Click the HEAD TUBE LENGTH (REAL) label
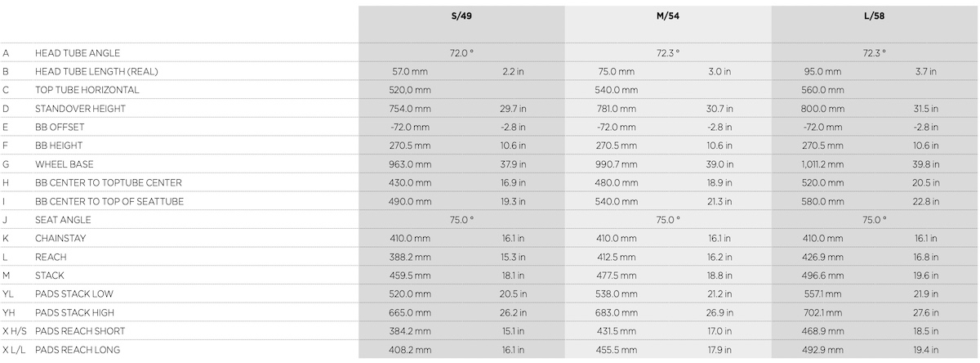This screenshot has width=980, height=363. pos(96,72)
